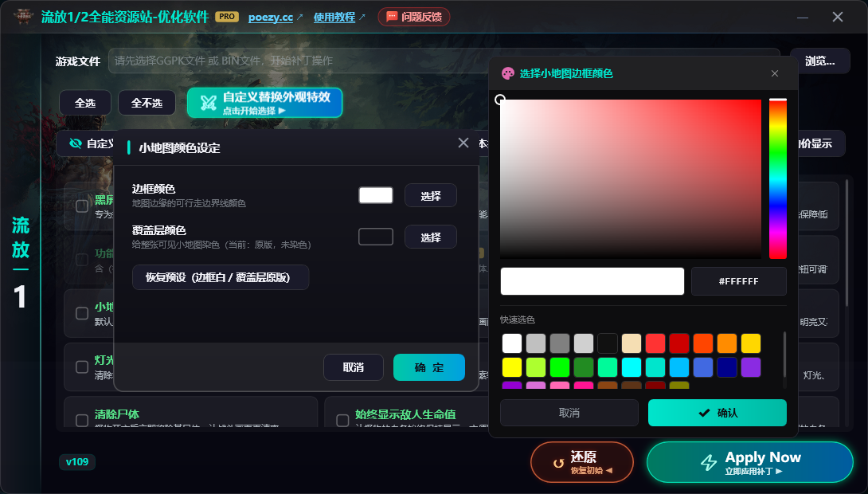This screenshot has width=868, height=494.
Task: Click 恢复预设 (边框白 / 覆盖层原版) button
Action: pyautogui.click(x=221, y=277)
